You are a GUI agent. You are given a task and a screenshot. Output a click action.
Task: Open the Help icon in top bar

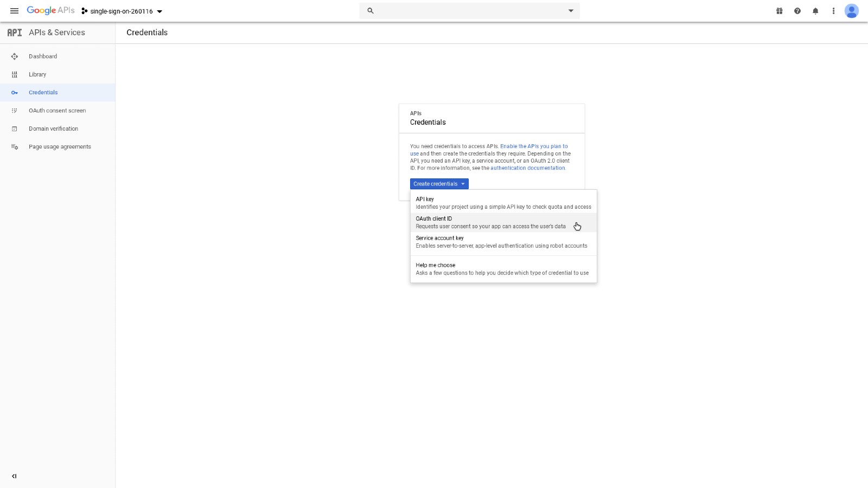pos(797,11)
